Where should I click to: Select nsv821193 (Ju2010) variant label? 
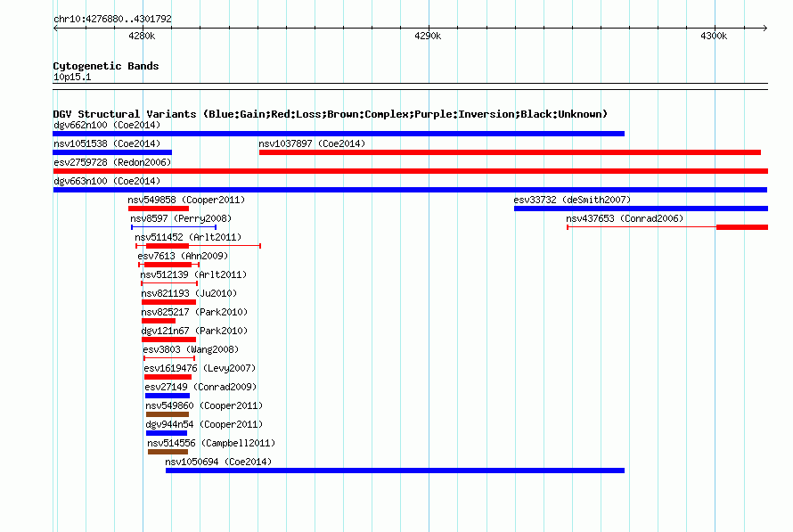click(189, 293)
